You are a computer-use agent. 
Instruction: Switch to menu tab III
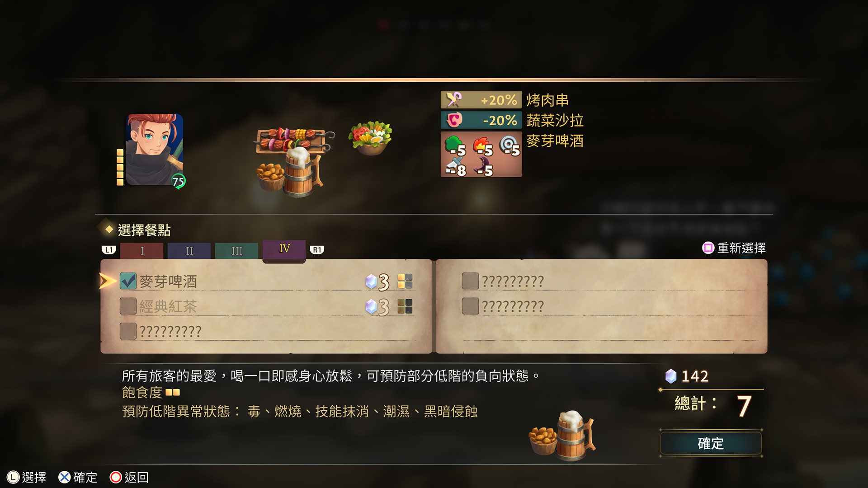(237, 251)
